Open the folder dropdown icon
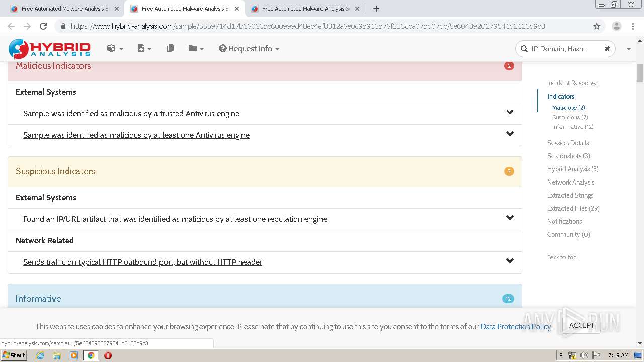The width and height of the screenshot is (644, 362). pyautogui.click(x=196, y=48)
